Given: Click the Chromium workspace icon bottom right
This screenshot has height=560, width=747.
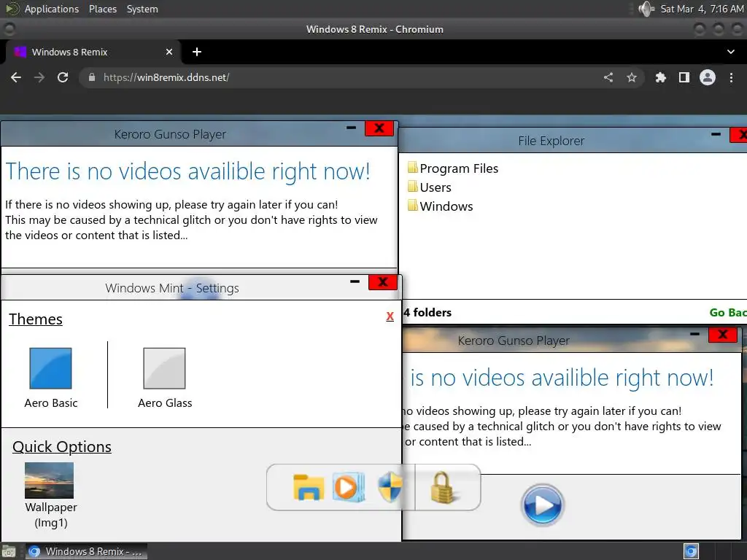Looking at the screenshot, I should coord(691,551).
